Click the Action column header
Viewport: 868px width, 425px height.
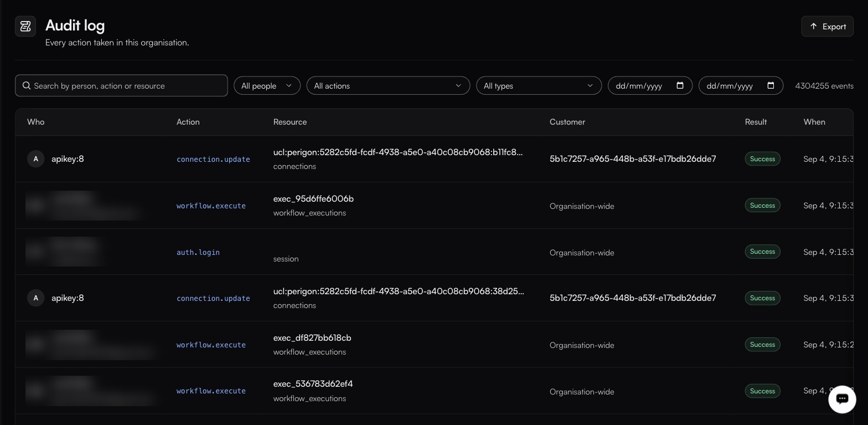point(188,122)
